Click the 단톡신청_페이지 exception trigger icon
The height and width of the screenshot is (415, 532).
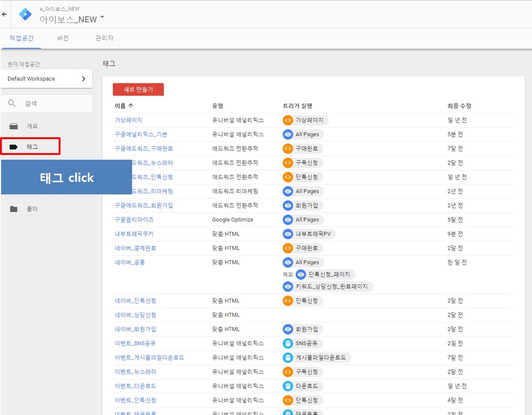301,275
